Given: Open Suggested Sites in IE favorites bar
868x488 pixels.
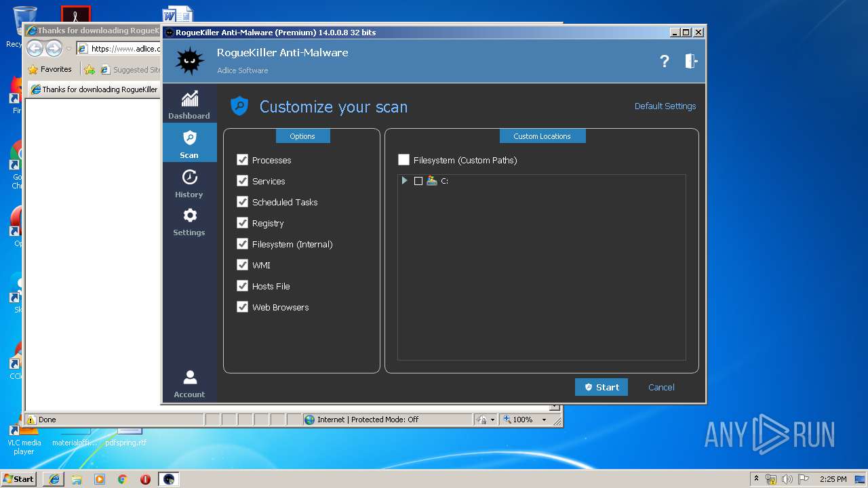Looking at the screenshot, I should [130, 70].
